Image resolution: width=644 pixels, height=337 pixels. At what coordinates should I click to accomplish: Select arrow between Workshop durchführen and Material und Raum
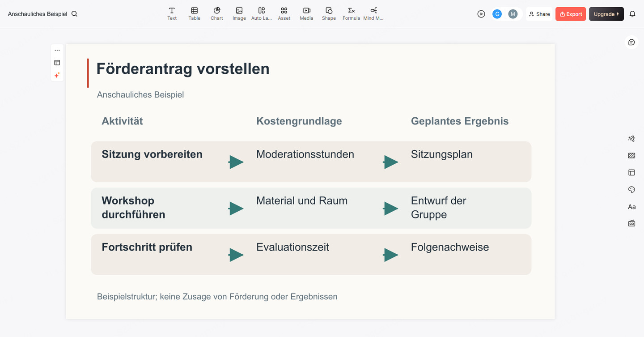coord(236,209)
